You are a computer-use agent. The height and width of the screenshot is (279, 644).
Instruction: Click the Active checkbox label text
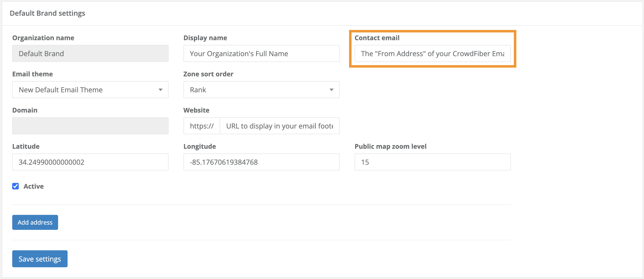point(33,186)
